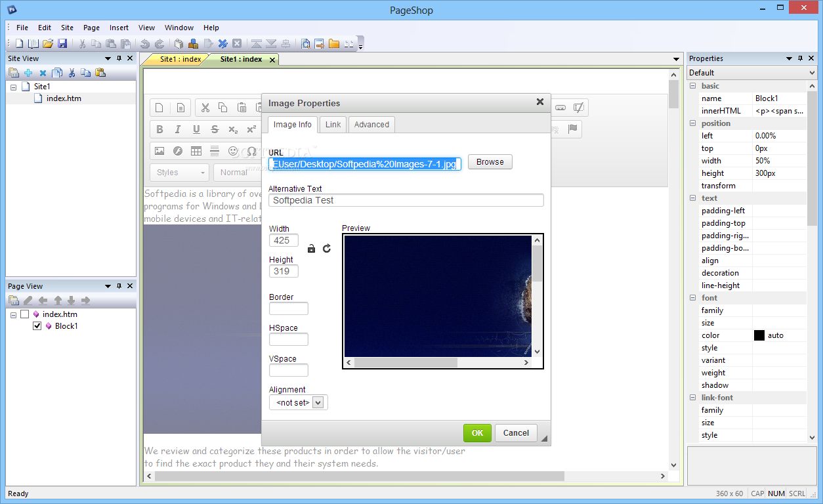
Task: Open the Site View panel menu arrow
Action: [x=108, y=58]
